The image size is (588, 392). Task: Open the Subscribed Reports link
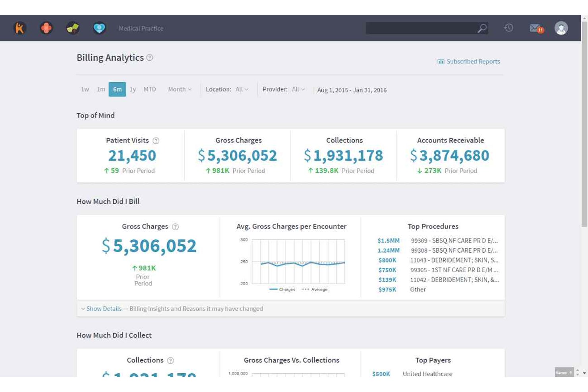473,62
